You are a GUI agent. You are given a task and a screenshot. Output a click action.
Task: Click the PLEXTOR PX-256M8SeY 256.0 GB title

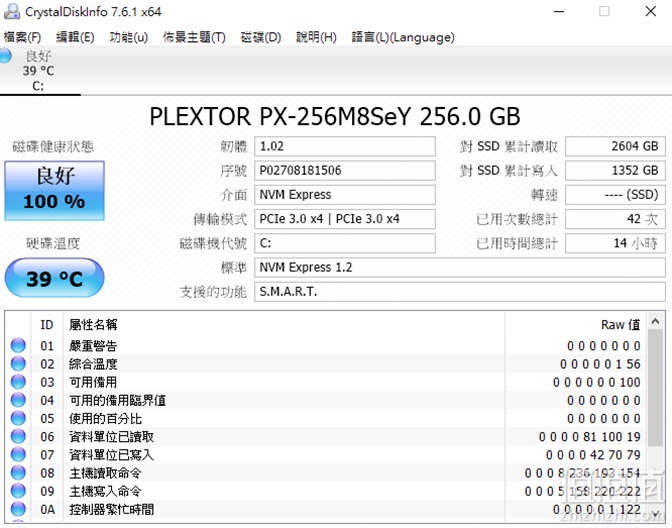(335, 116)
